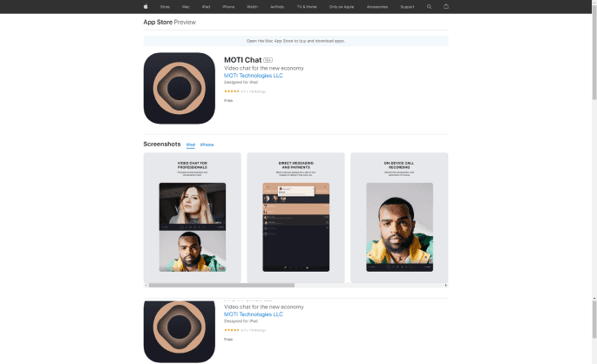Click the lower star rating row
Image resolution: width=597 pixels, height=364 pixels.
245,330
